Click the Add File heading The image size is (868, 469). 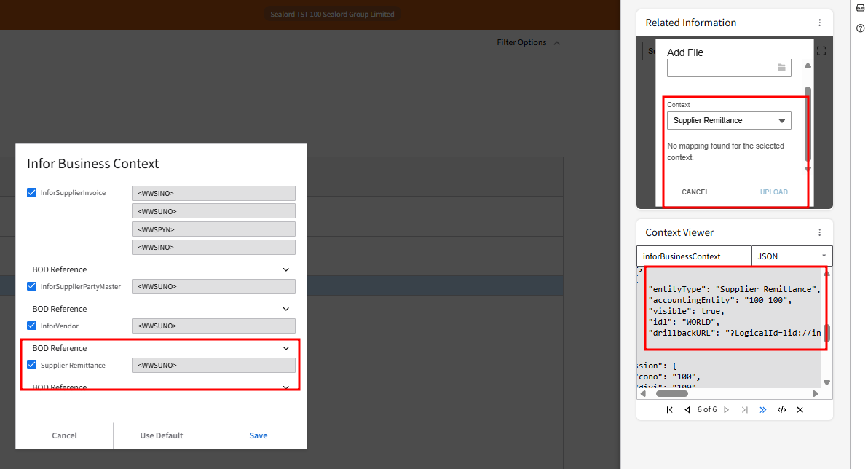(685, 52)
